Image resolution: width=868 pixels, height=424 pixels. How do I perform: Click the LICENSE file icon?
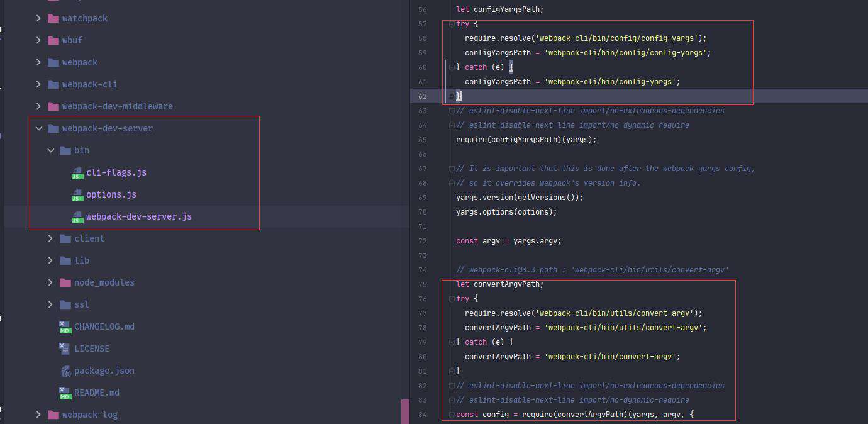point(65,349)
